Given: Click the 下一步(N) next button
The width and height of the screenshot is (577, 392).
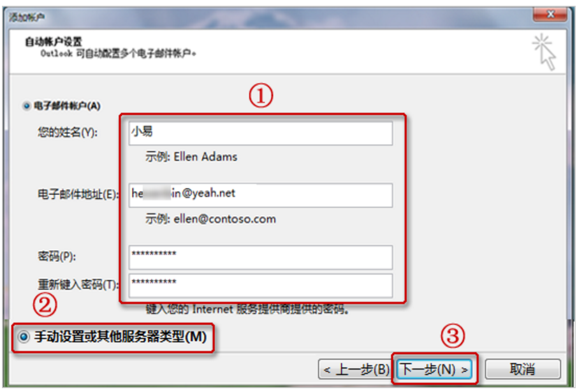Looking at the screenshot, I should (x=435, y=369).
